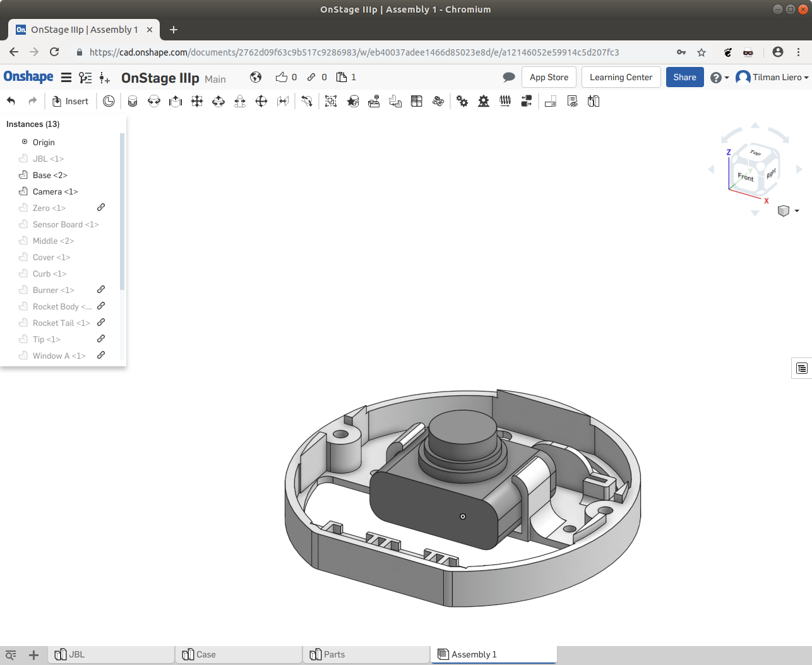
Task: Click the Main branch label
Action: click(x=215, y=79)
